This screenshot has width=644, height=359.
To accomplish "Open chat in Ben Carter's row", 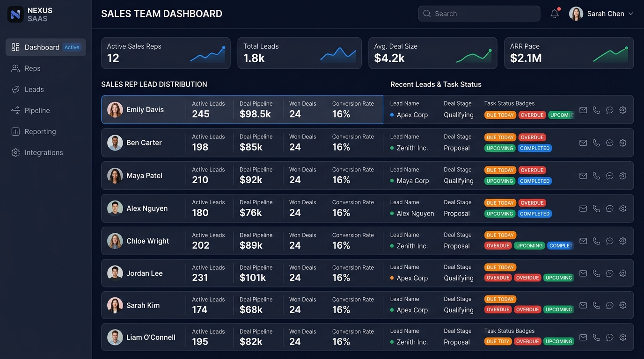I will [609, 143].
